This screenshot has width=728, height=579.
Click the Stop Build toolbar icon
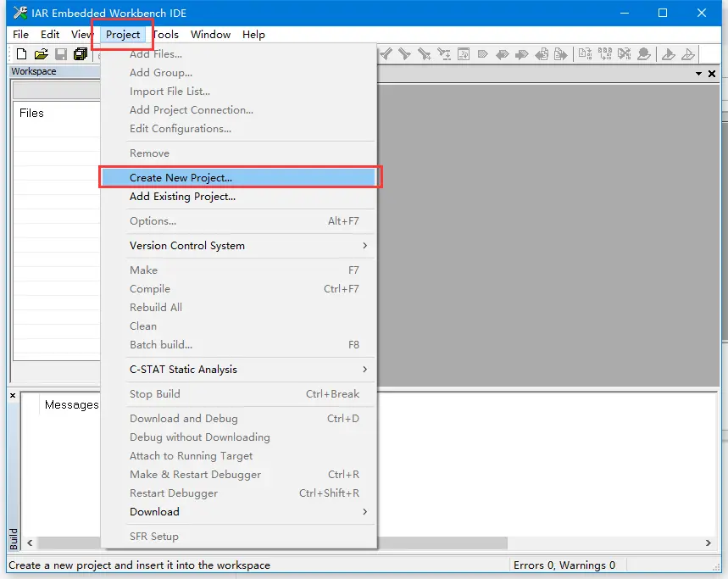625,54
